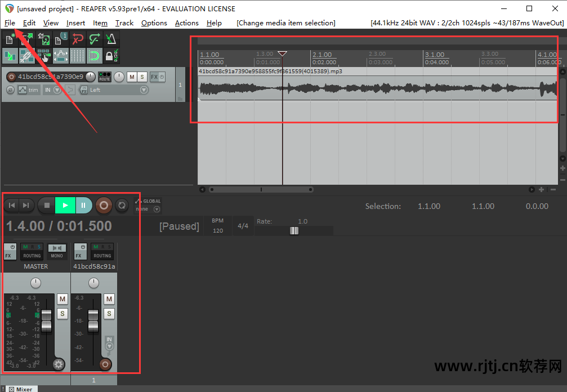The width and height of the screenshot is (567, 392).
Task: Toggle FX bypass power on track panel
Action: coord(162,77)
